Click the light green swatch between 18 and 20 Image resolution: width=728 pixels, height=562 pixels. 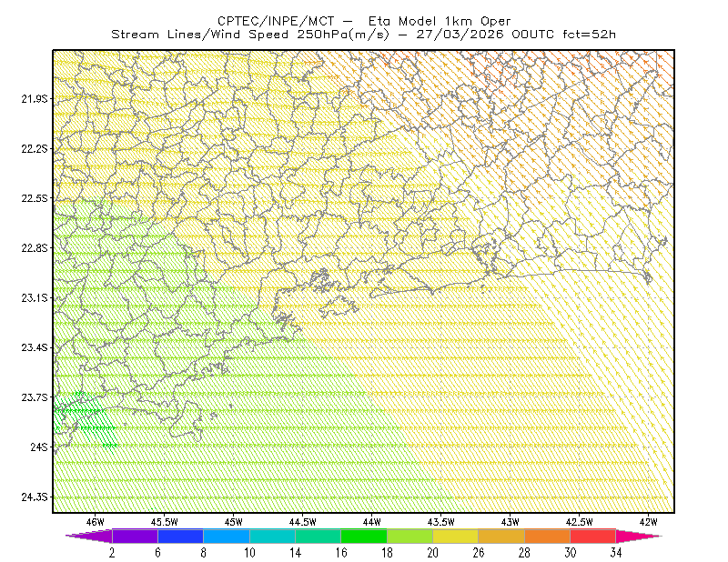[x=410, y=536]
